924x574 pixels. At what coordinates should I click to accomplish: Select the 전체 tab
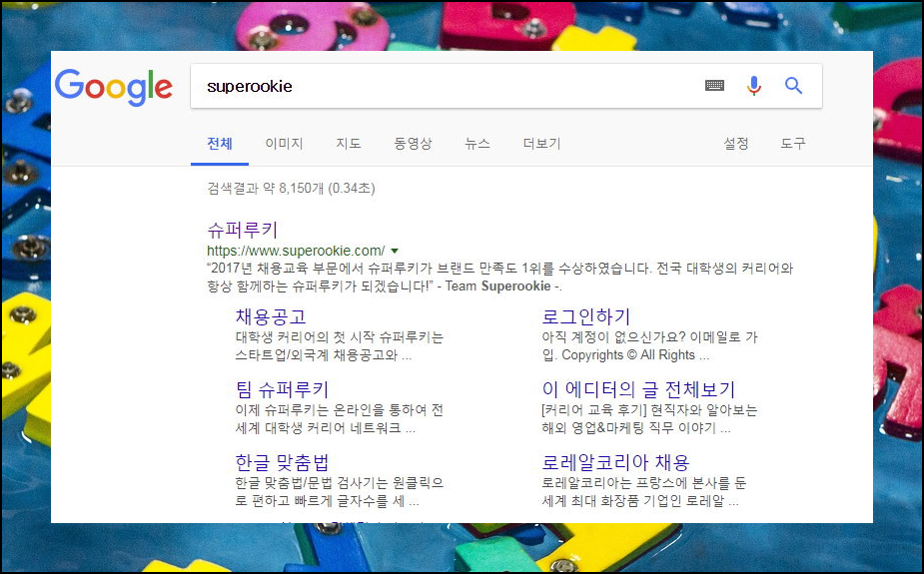click(220, 144)
